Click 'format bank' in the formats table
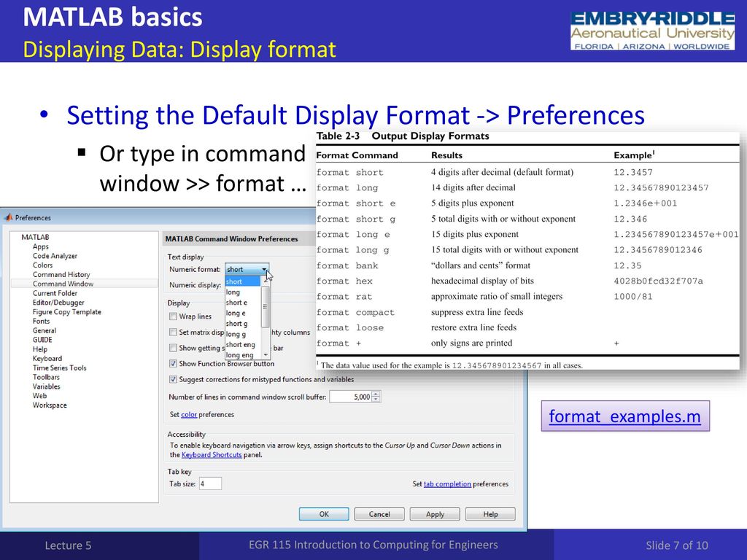Image resolution: width=747 pixels, height=560 pixels. click(x=347, y=265)
